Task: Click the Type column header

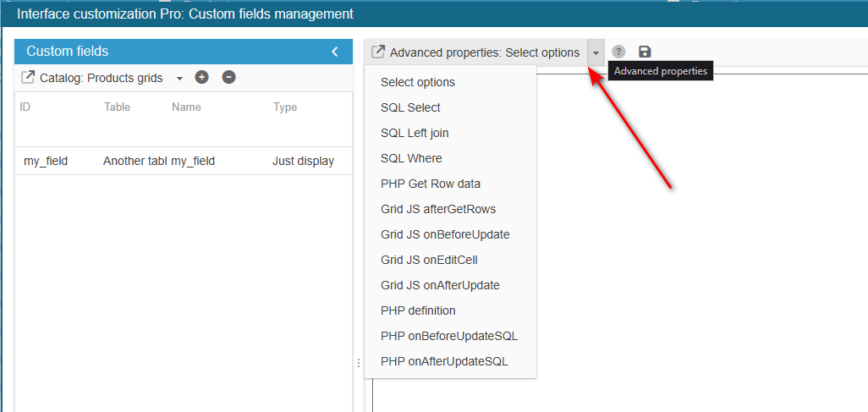Action: pos(285,107)
